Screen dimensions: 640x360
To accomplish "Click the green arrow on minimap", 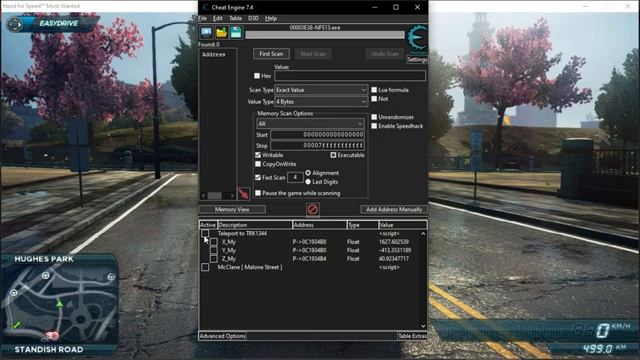I will pyautogui.click(x=60, y=303).
